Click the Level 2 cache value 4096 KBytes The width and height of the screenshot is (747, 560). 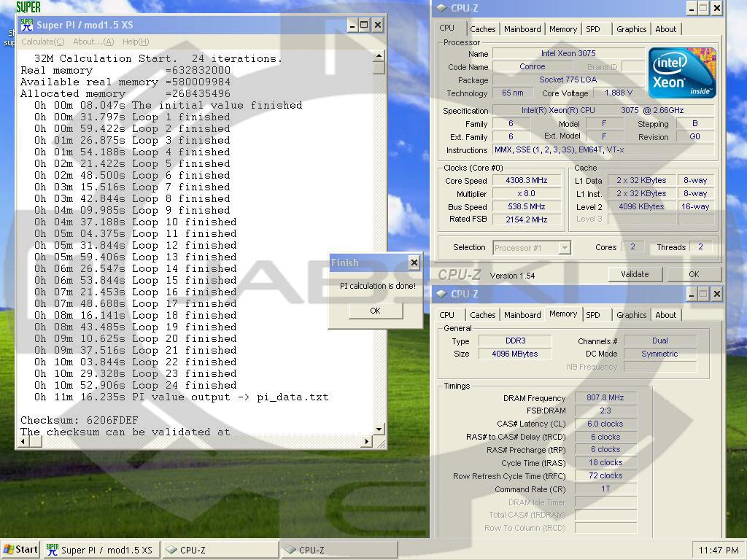click(x=641, y=206)
